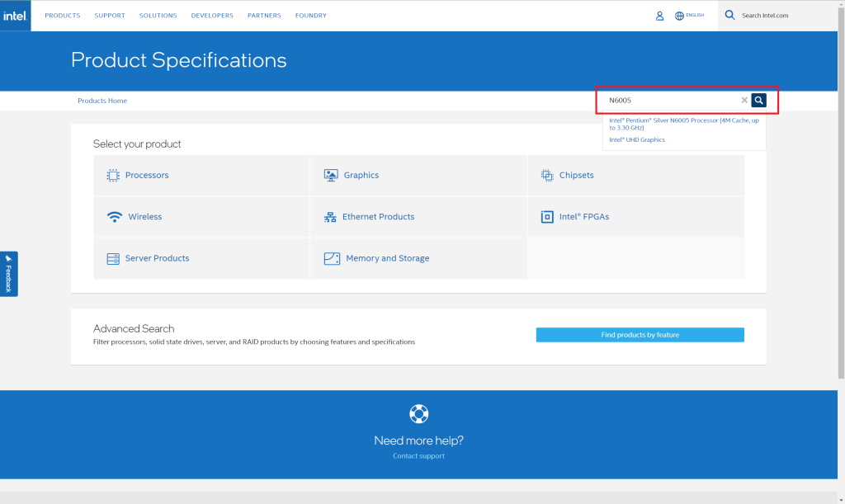Expand the Products menu
The width and height of the screenshot is (845, 504).
(x=63, y=16)
